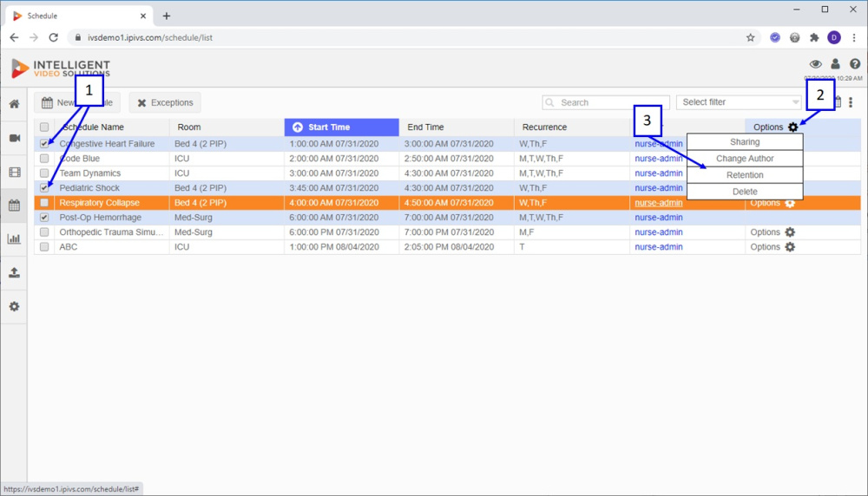Toggle the eye visibility icon in header

point(815,64)
